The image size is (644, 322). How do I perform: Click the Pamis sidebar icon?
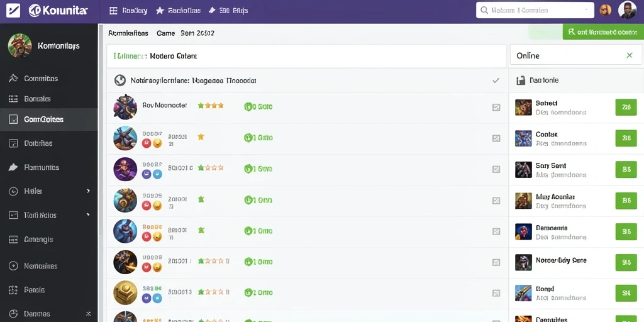coord(13,290)
